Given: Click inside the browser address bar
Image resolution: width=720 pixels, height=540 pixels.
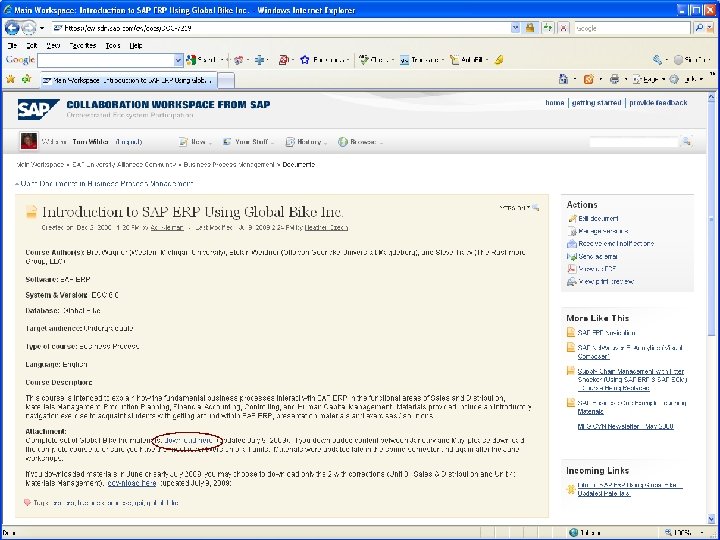Looking at the screenshot, I should [x=280, y=28].
